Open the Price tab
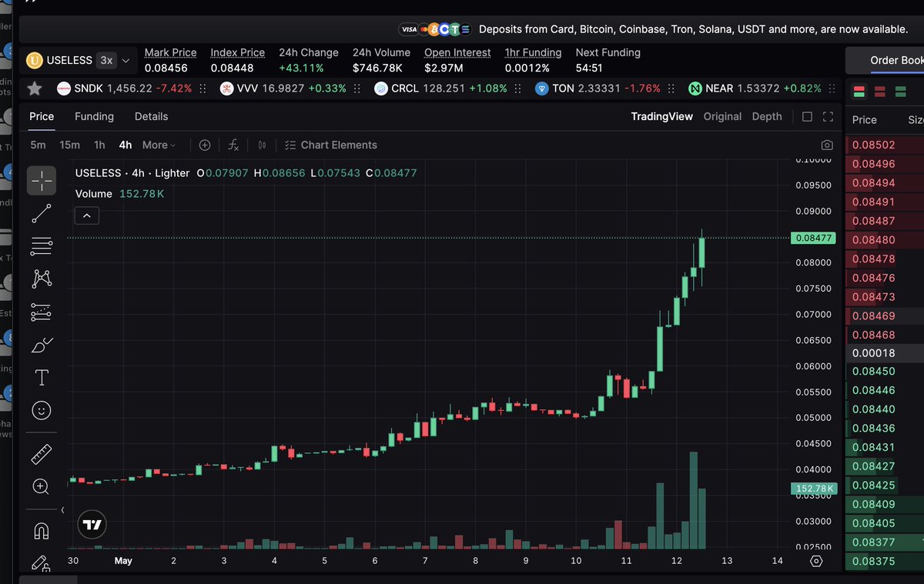Image resolution: width=924 pixels, height=584 pixels. (42, 116)
